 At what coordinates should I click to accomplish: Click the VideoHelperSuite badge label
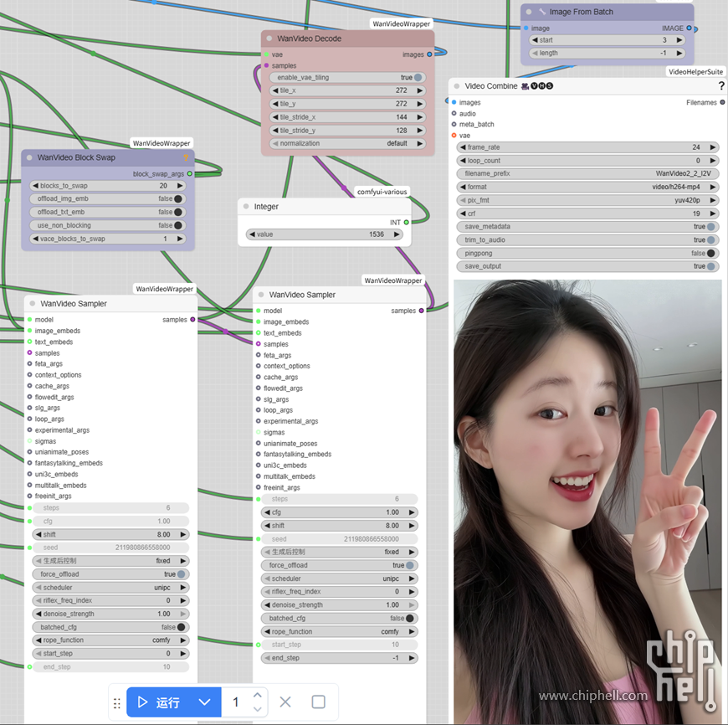pyautogui.click(x=695, y=71)
